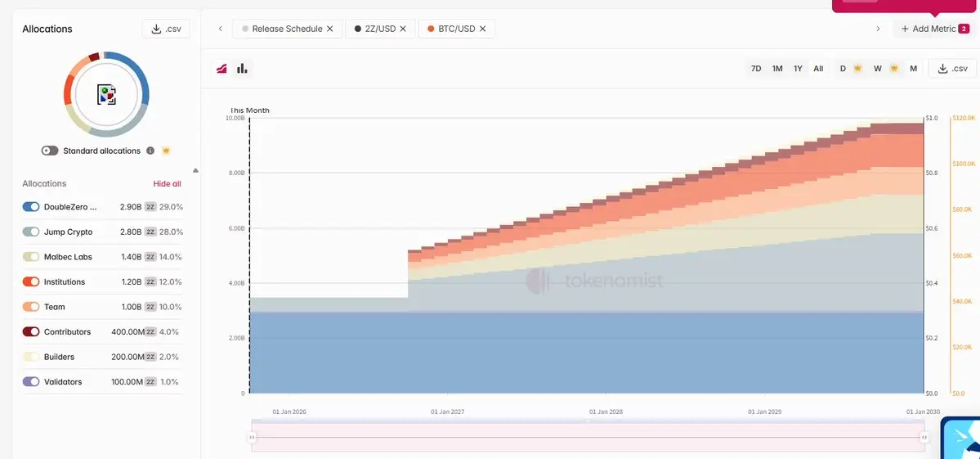This screenshot has height=459, width=980.
Task: Click right handle of range slider
Action: coord(924,438)
